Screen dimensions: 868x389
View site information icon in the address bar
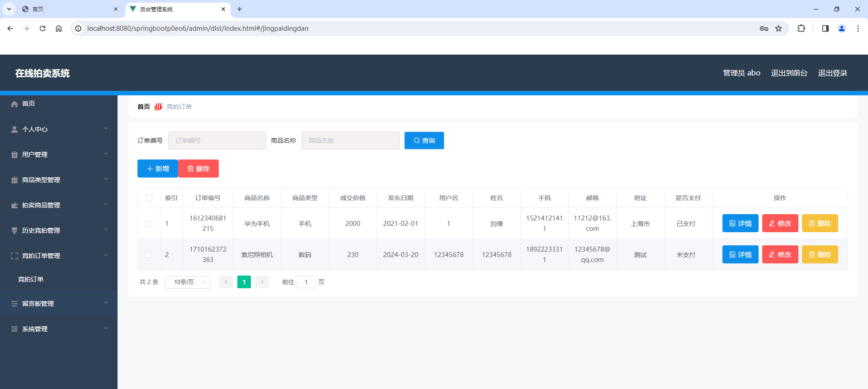pyautogui.click(x=78, y=28)
